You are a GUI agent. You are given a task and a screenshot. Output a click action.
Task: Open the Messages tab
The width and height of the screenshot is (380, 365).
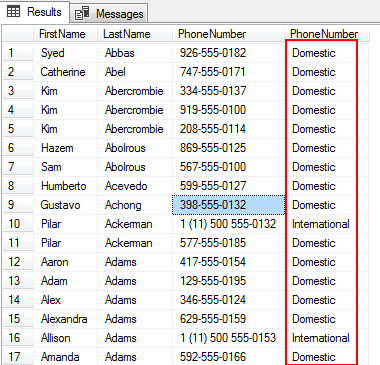click(109, 14)
